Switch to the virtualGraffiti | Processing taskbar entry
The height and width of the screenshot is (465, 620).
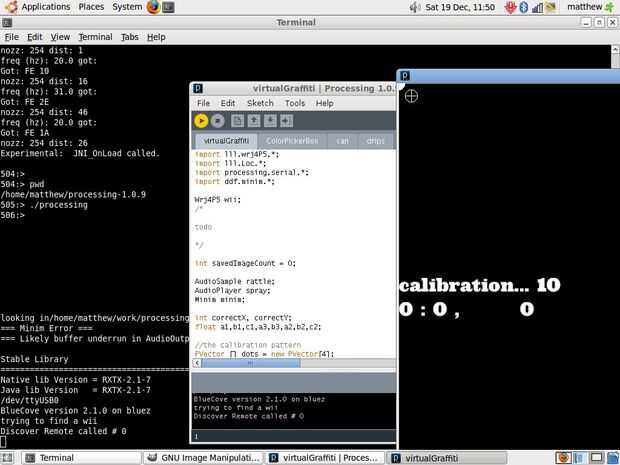(x=325, y=458)
